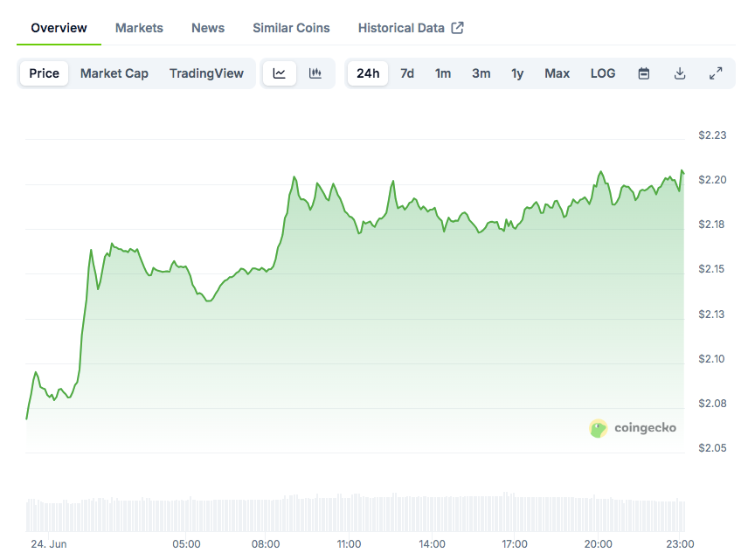Viewport: 741px width, 560px height.
Task: Switch to candlestick chart view
Action: click(x=315, y=73)
